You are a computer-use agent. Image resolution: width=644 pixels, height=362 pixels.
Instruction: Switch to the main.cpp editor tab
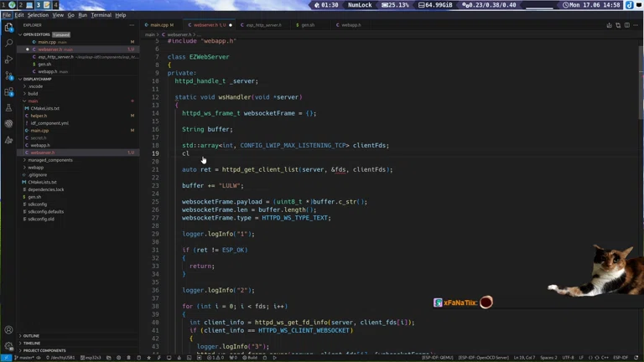coord(161,25)
